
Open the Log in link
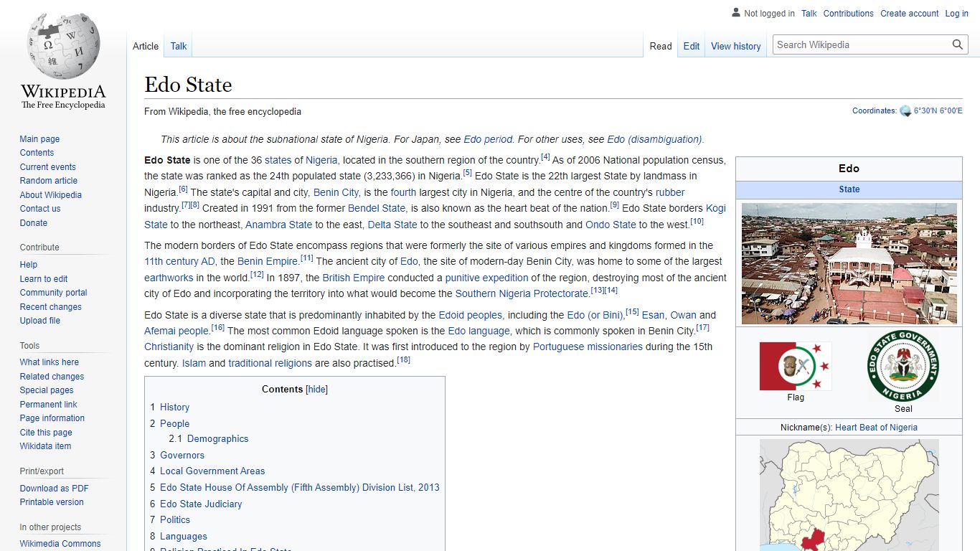956,14
